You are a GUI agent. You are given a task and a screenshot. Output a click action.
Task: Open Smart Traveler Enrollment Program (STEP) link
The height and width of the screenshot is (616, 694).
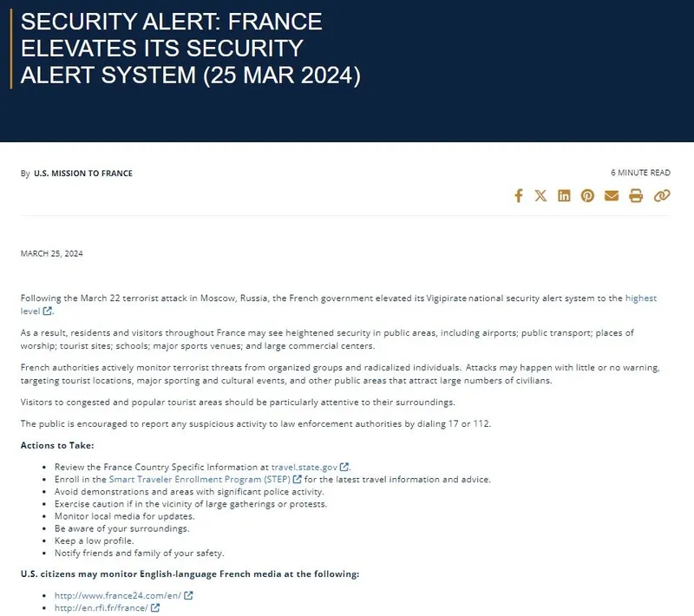(199, 479)
